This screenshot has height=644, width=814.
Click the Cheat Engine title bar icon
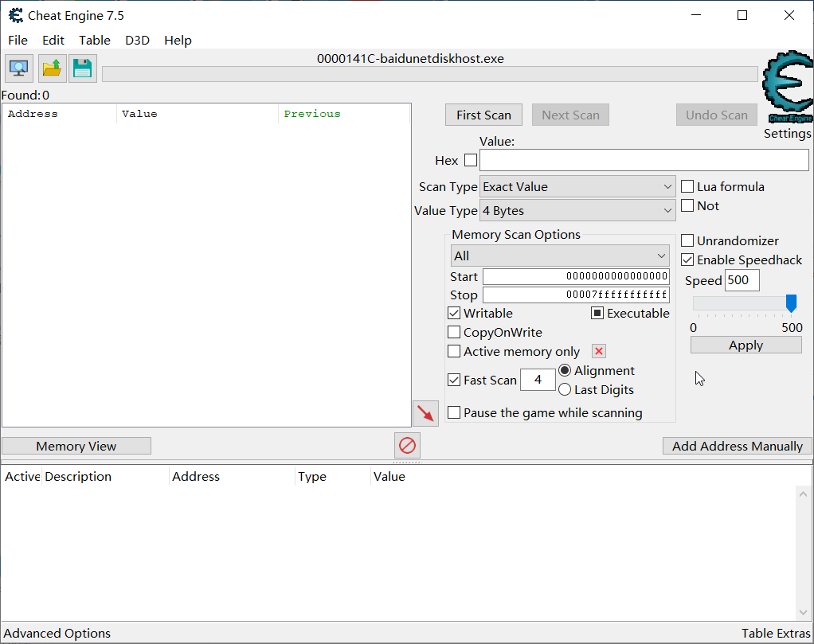click(16, 16)
